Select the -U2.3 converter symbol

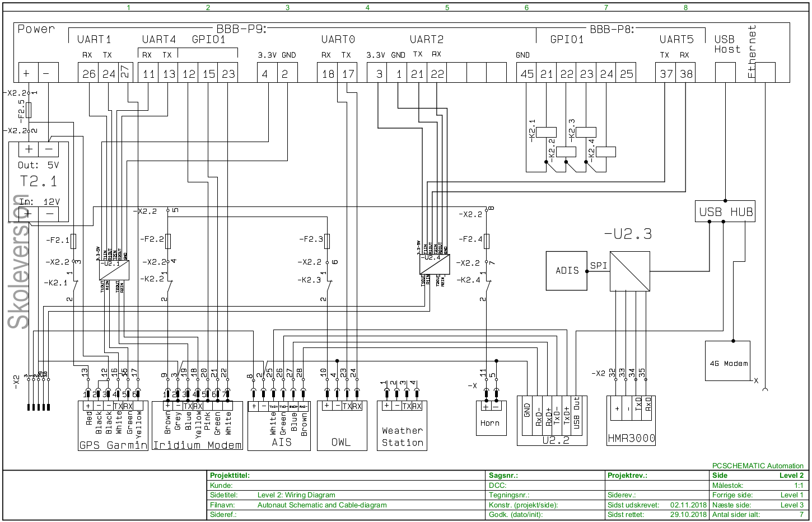pos(630,271)
